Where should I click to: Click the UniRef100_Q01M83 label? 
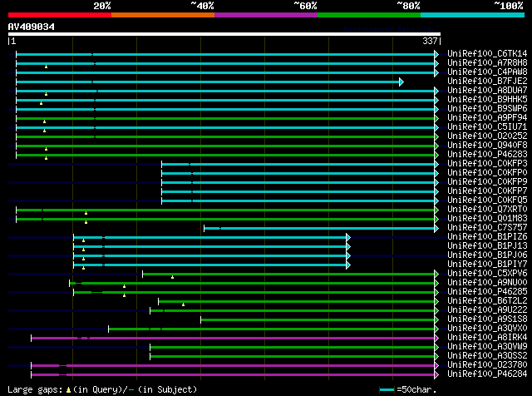coord(487,219)
